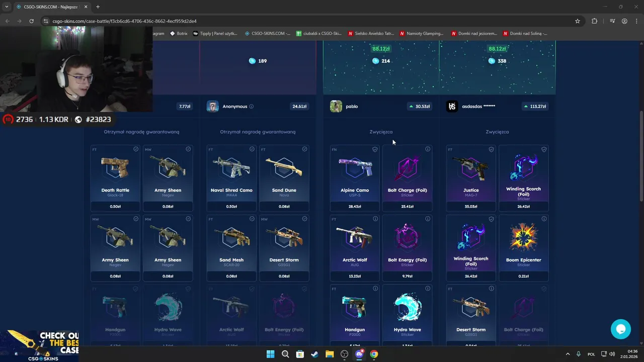Open info icon on Bolt Charge (Foil) 25.41zł card
Viewport: 644px width, 362px height.
pyautogui.click(x=428, y=149)
